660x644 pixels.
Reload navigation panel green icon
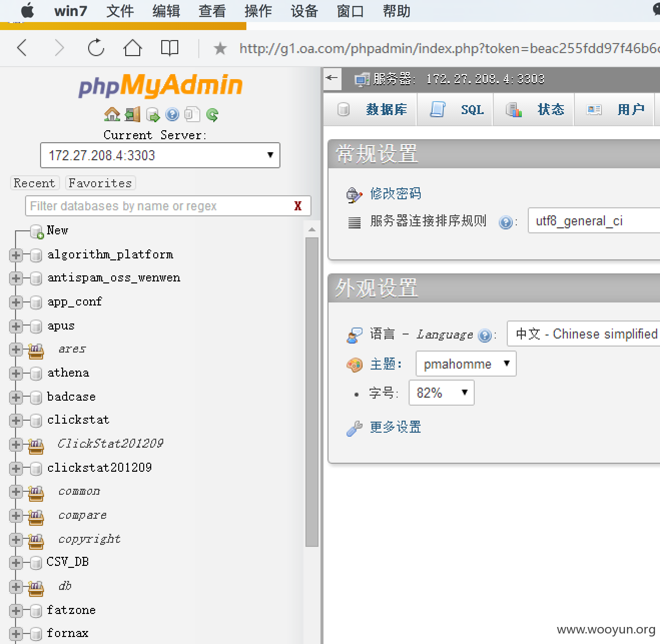click(212, 115)
